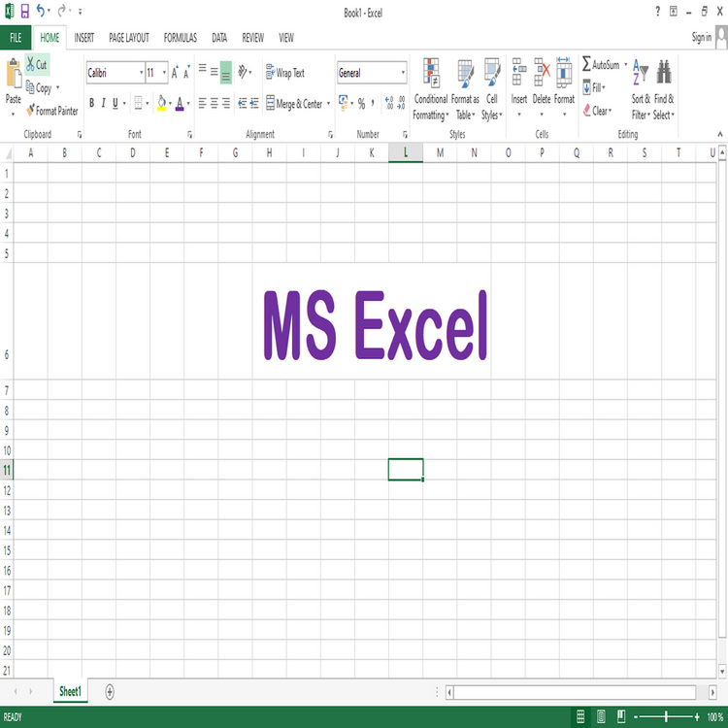Toggle Italic formatting

click(x=104, y=103)
